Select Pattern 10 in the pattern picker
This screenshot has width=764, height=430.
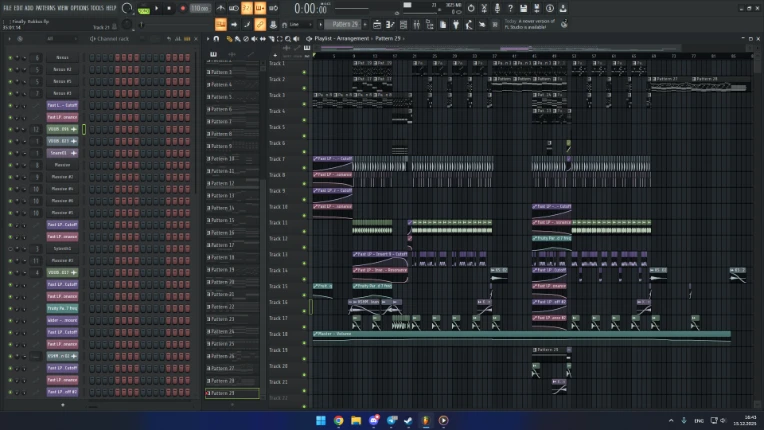222,159
